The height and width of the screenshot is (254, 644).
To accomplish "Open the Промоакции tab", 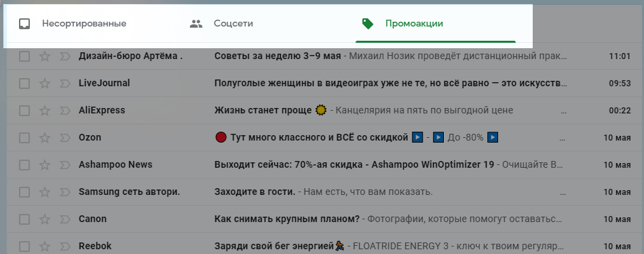I will coord(436,24).
